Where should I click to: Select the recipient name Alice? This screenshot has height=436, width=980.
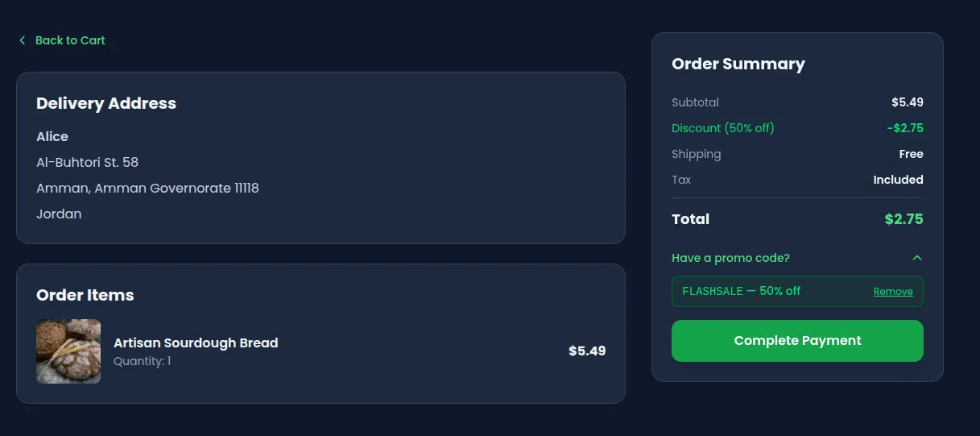click(52, 137)
